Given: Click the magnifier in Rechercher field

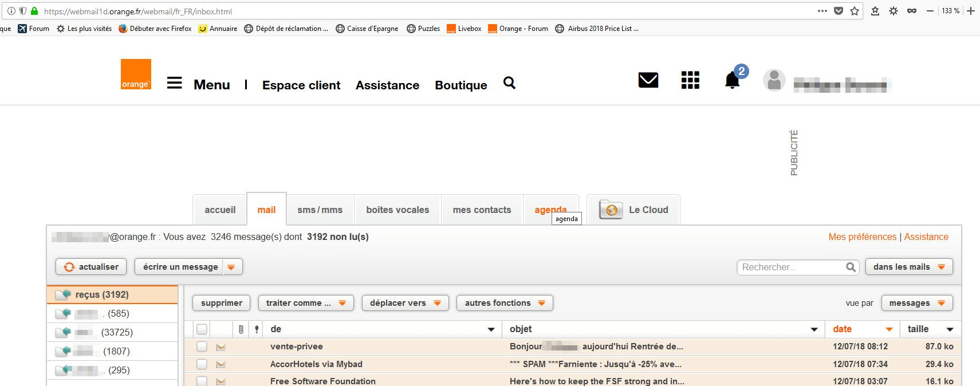Looking at the screenshot, I should point(851,267).
